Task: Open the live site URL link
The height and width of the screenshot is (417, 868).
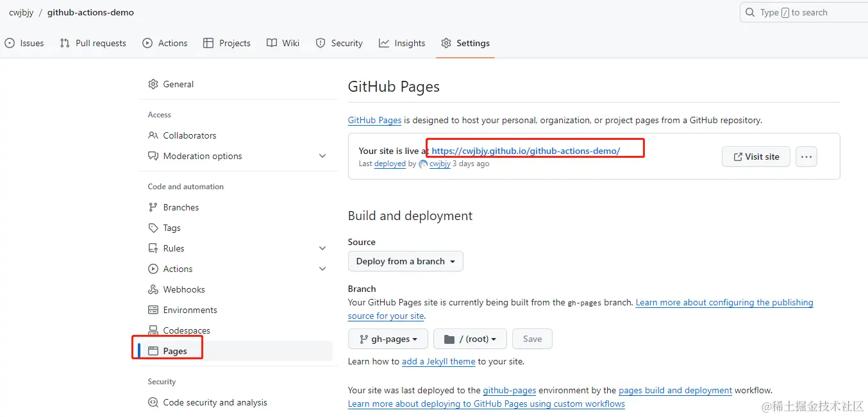Action: [x=526, y=151]
